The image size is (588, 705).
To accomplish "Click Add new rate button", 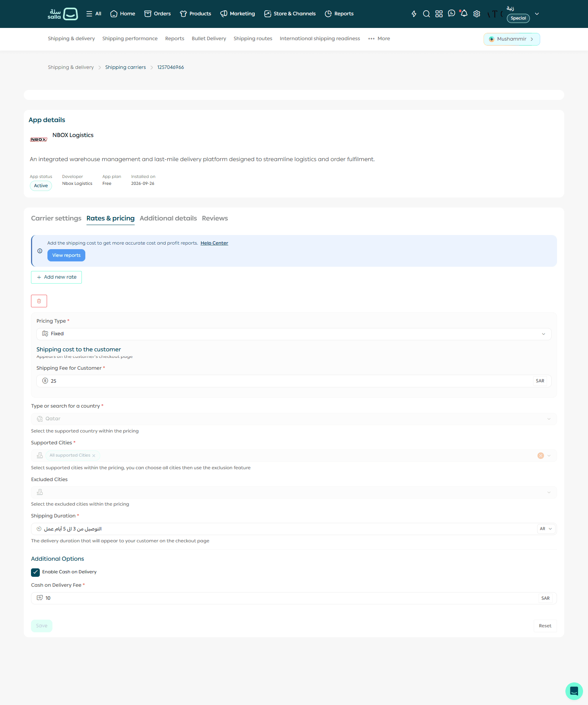I will [56, 277].
